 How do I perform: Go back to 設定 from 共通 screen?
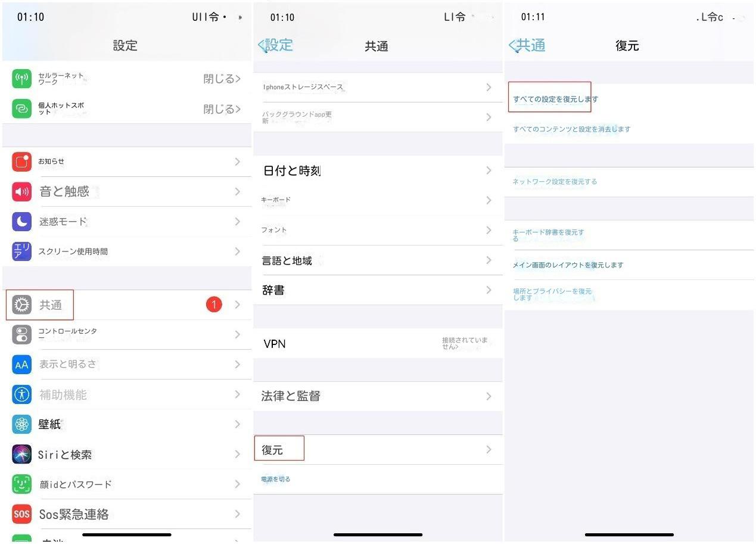[275, 45]
